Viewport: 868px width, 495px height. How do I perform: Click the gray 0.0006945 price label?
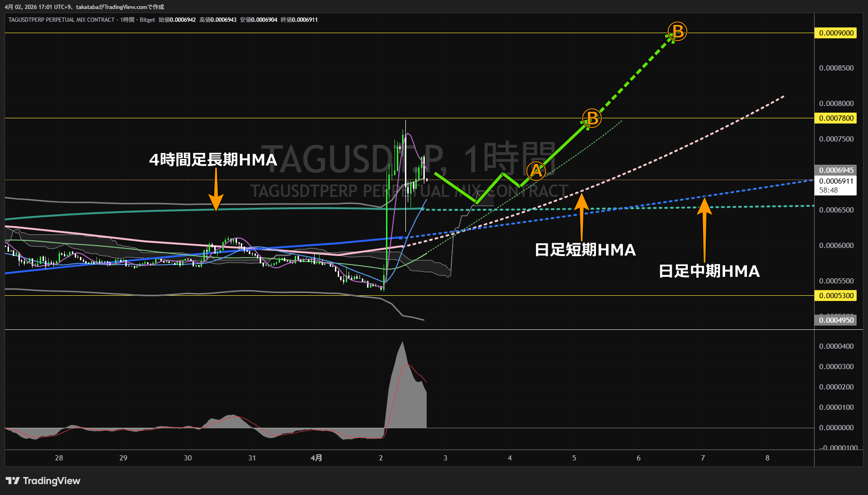click(x=836, y=170)
